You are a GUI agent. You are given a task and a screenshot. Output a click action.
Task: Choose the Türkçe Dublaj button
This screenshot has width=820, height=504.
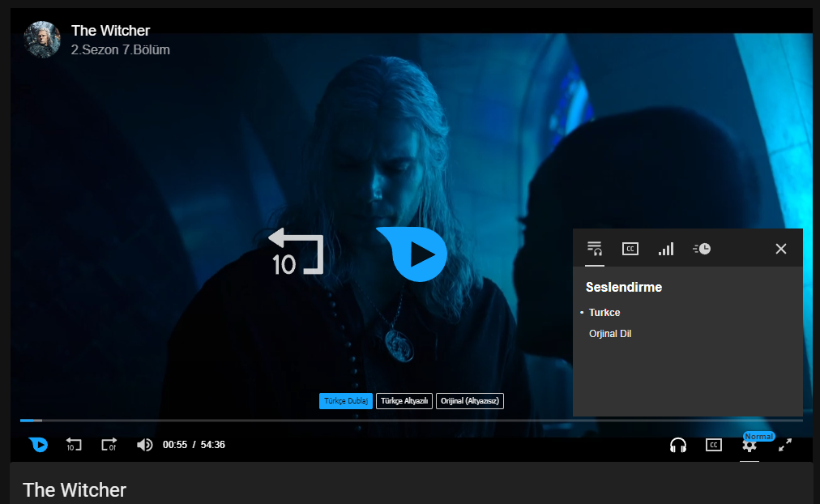[346, 401]
